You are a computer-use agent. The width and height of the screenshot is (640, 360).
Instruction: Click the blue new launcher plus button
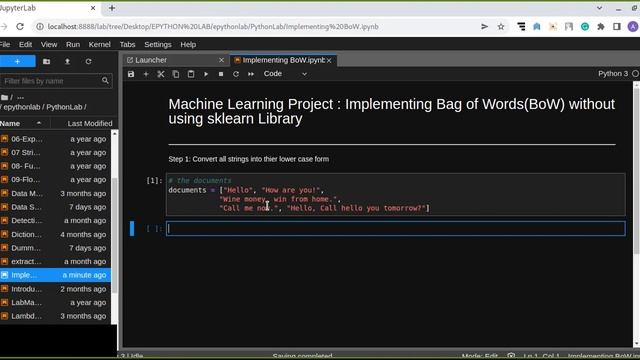[x=18, y=61]
